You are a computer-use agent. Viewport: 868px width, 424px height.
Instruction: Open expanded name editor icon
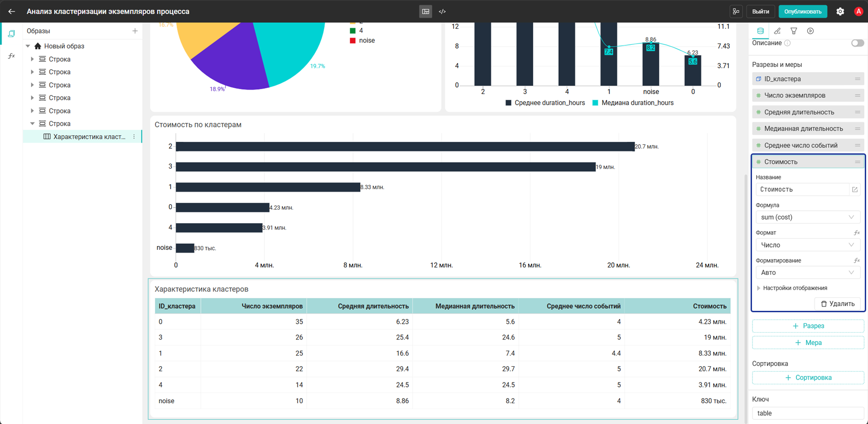point(855,189)
